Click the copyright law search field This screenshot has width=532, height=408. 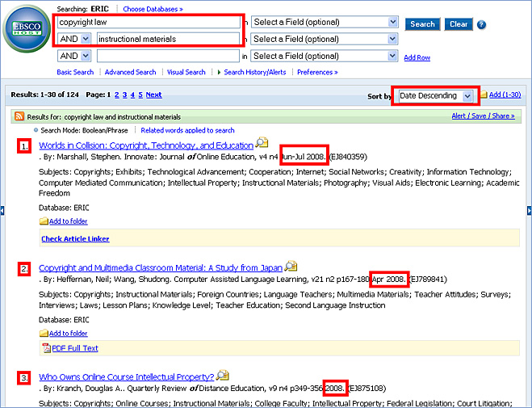pyautogui.click(x=149, y=22)
